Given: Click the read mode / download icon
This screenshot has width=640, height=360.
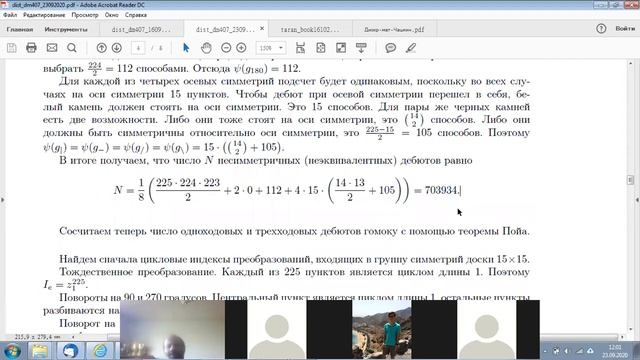Looking at the screenshot, I should coord(361,48).
